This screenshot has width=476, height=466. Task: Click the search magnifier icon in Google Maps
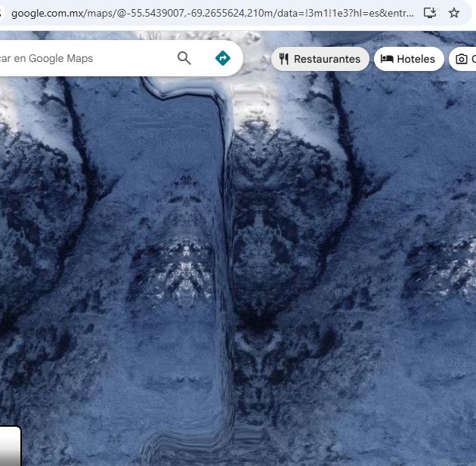184,58
